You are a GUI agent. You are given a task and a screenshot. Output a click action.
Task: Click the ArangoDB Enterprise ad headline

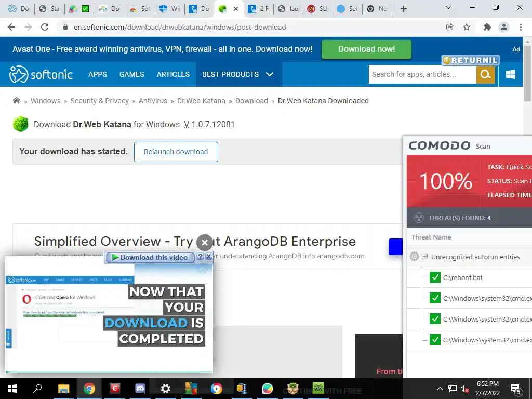tap(195, 241)
